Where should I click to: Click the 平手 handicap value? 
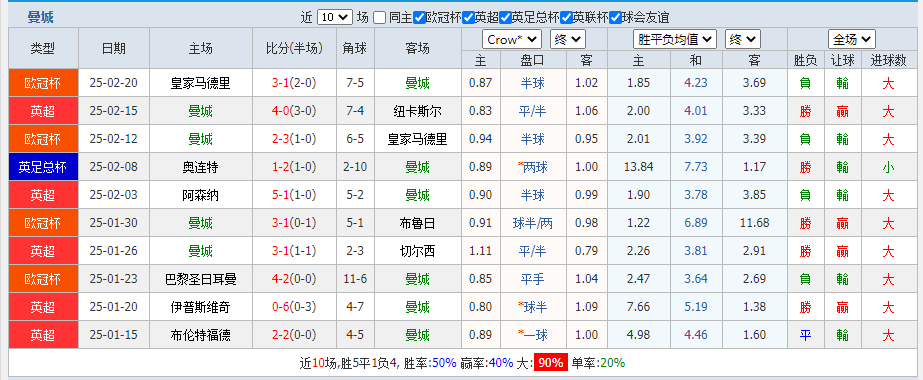pos(533,279)
